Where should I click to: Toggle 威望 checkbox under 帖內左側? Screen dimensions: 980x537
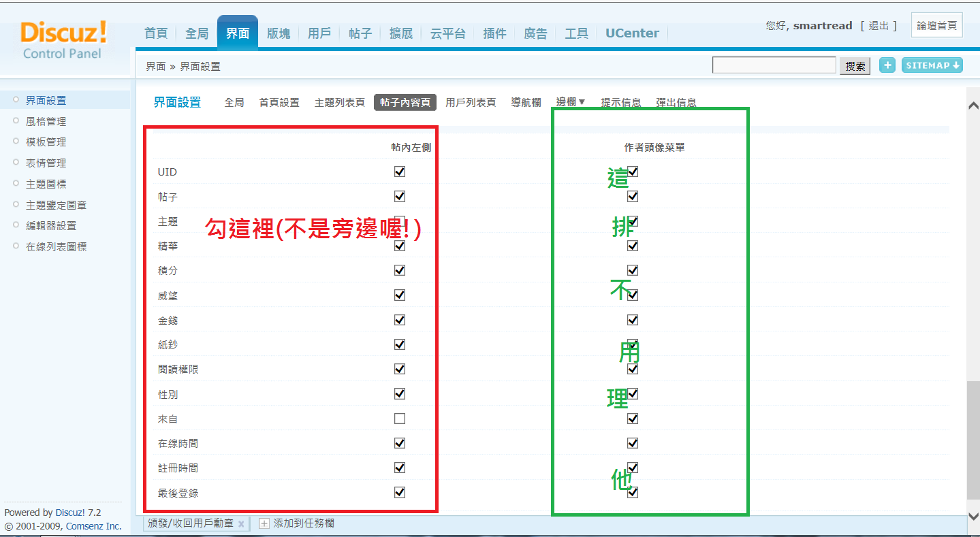click(x=400, y=295)
